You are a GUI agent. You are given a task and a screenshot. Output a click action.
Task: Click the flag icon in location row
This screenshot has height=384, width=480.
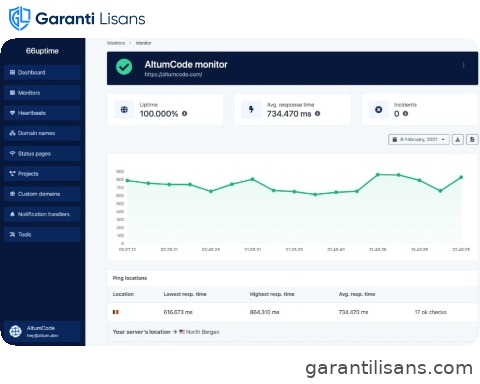tap(116, 312)
